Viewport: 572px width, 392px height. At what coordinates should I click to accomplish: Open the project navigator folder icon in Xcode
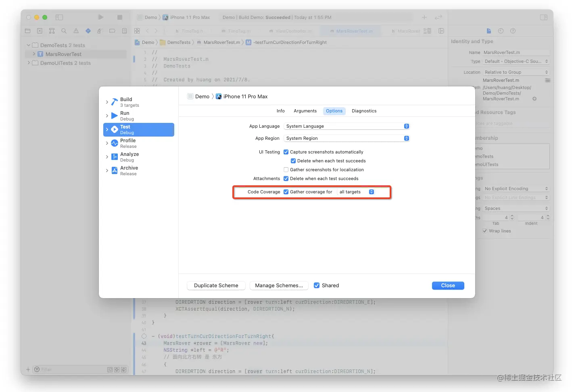tap(27, 31)
